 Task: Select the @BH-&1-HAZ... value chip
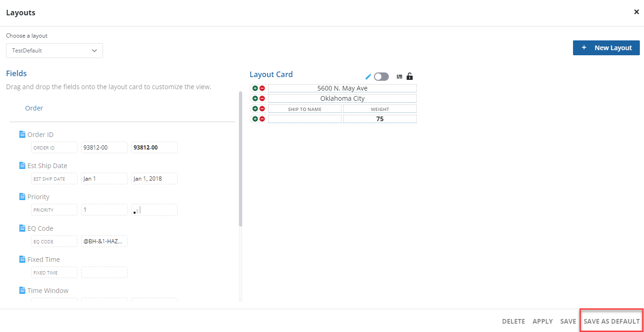point(104,241)
